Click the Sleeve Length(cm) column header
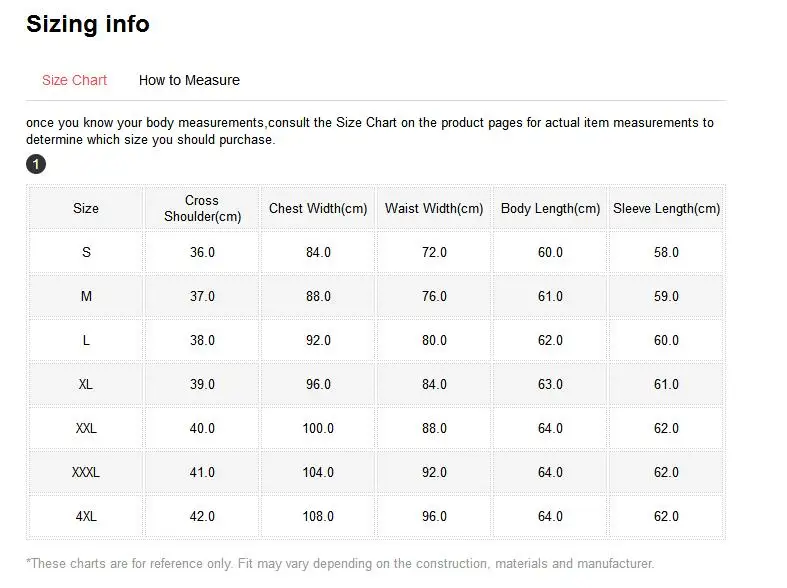The image size is (787, 588). tap(666, 208)
